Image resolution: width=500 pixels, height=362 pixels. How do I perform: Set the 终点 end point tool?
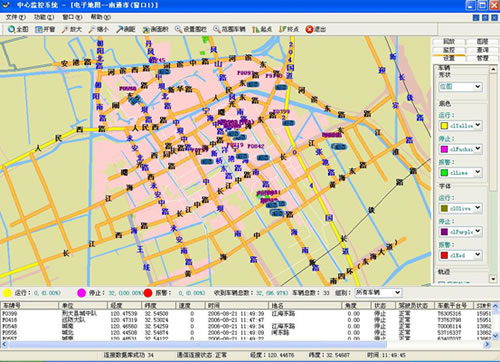[289, 29]
